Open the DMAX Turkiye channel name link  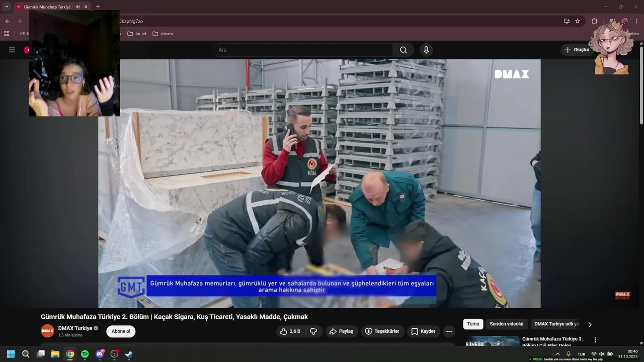point(75,328)
